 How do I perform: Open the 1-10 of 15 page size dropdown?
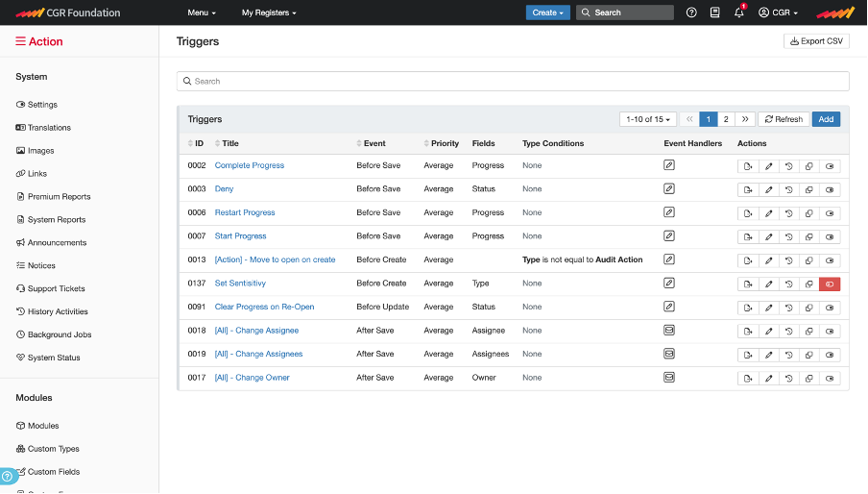pyautogui.click(x=648, y=119)
